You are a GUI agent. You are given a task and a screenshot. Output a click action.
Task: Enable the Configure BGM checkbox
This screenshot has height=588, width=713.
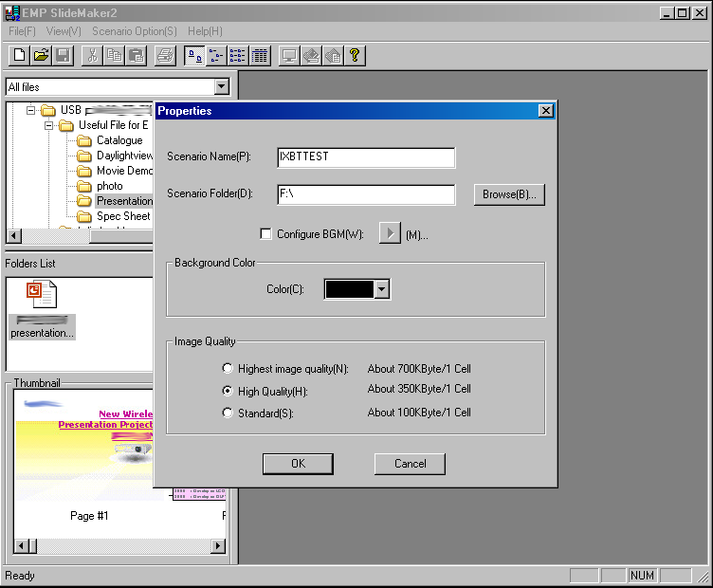pyautogui.click(x=265, y=233)
